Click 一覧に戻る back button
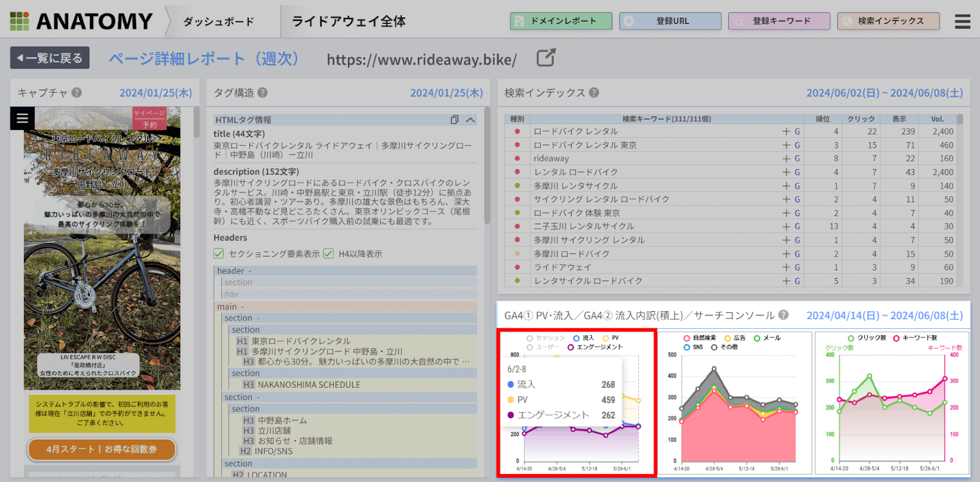This screenshot has width=980, height=482. 50,58
